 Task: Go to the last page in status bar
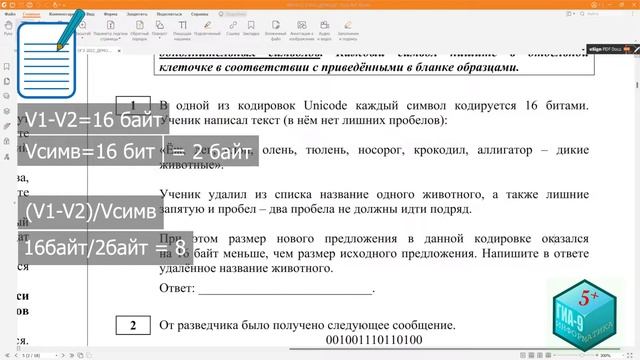tap(71, 356)
